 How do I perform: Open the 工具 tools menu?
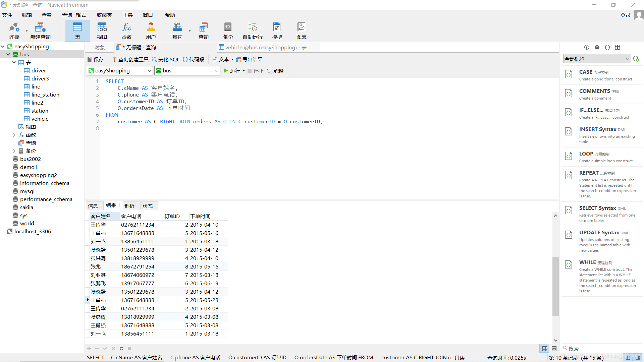tap(128, 15)
